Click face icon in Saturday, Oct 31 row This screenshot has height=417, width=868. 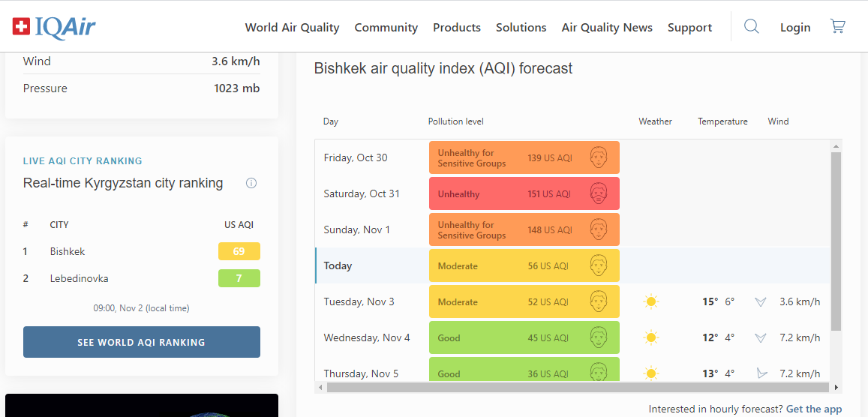[598, 193]
